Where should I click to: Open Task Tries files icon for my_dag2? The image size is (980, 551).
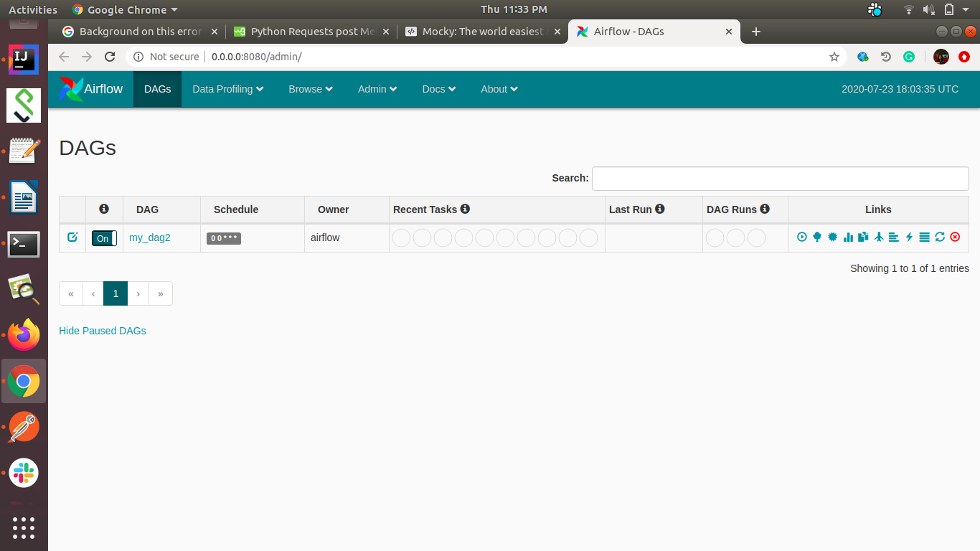click(x=863, y=237)
